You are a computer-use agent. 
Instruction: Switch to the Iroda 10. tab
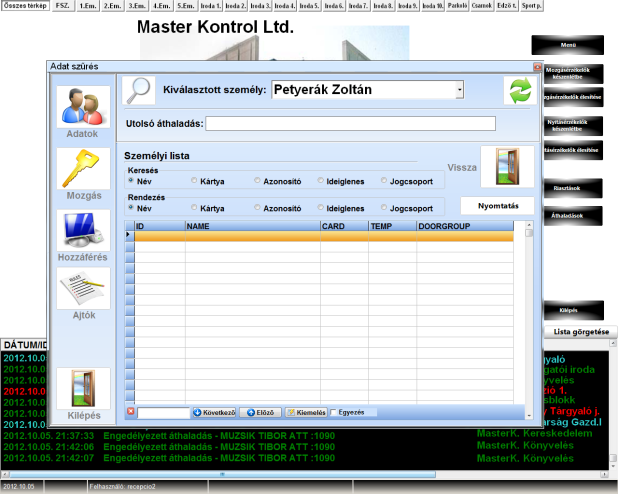click(x=432, y=6)
